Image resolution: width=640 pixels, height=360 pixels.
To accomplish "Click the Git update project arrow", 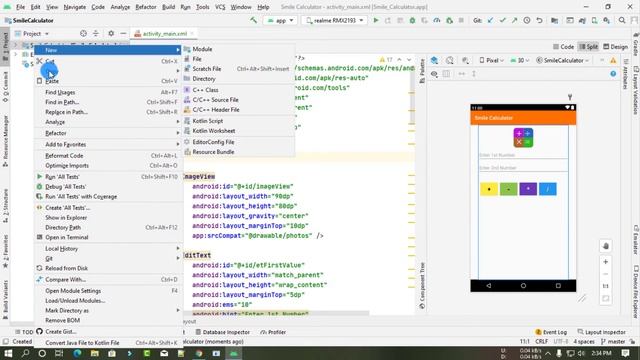I will pos(490,20).
